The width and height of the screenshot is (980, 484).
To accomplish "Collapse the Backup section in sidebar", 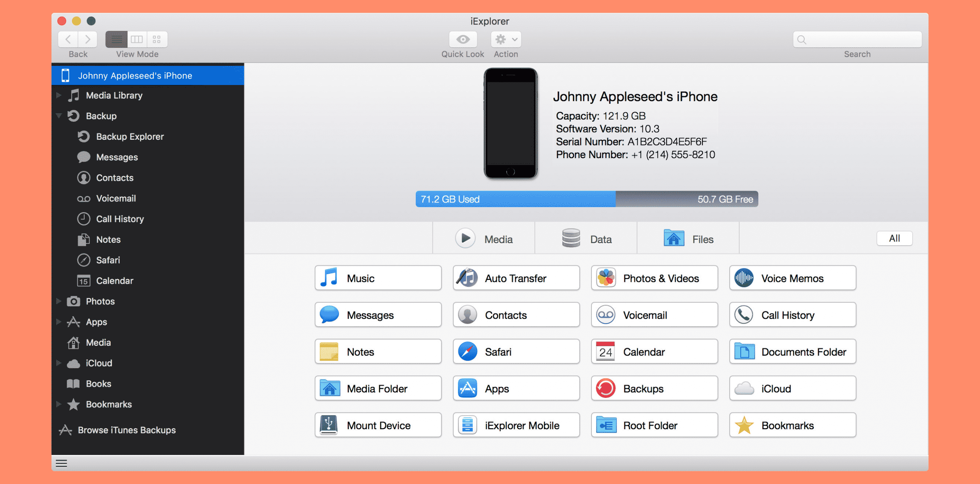I will tap(59, 116).
